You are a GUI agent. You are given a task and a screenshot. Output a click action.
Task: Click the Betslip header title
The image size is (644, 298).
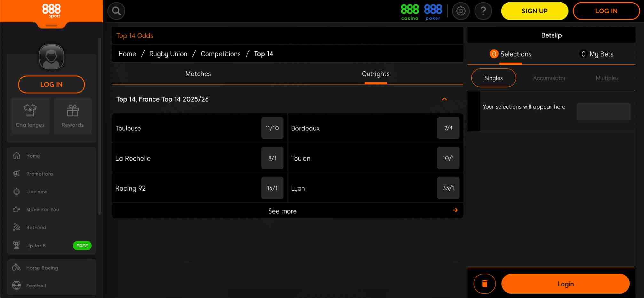pyautogui.click(x=551, y=35)
